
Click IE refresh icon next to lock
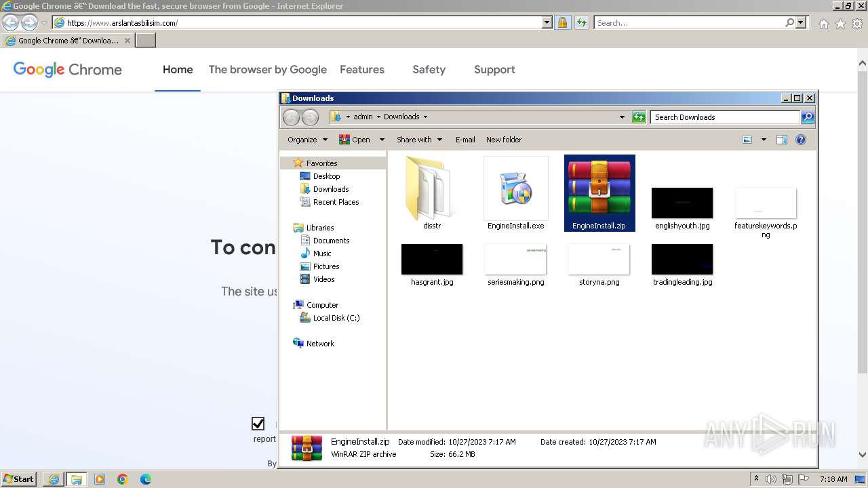582,23
